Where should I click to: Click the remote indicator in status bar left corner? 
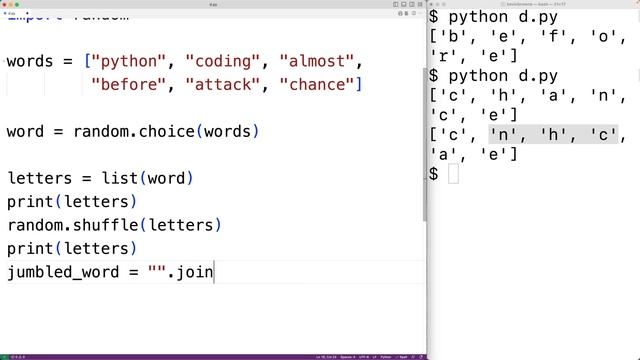pyautogui.click(x=4, y=357)
